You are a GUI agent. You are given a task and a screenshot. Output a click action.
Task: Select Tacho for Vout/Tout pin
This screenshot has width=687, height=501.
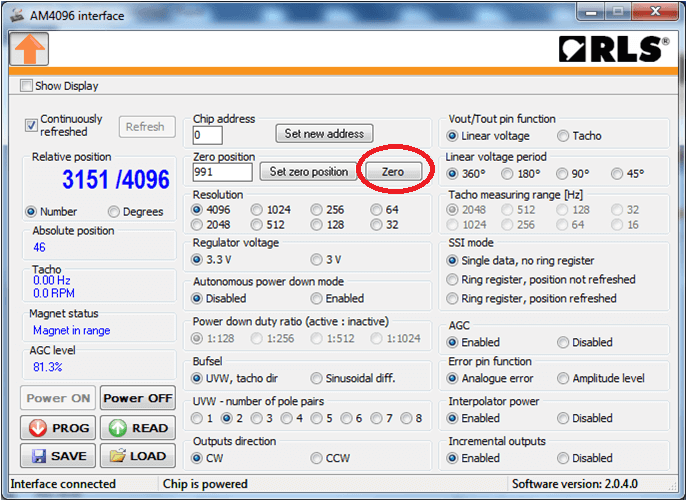(x=579, y=136)
